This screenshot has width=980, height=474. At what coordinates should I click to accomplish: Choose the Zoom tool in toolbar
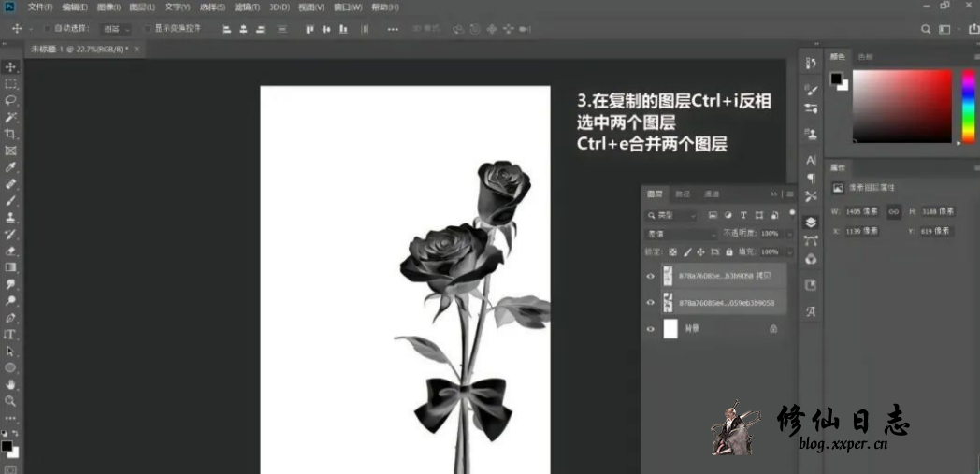point(11,401)
